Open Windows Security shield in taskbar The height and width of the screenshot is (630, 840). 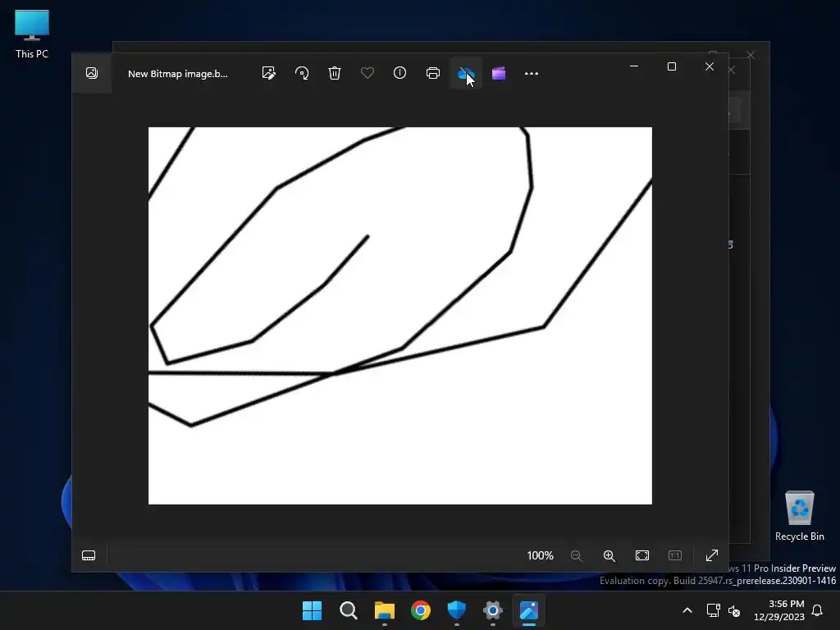pos(456,610)
